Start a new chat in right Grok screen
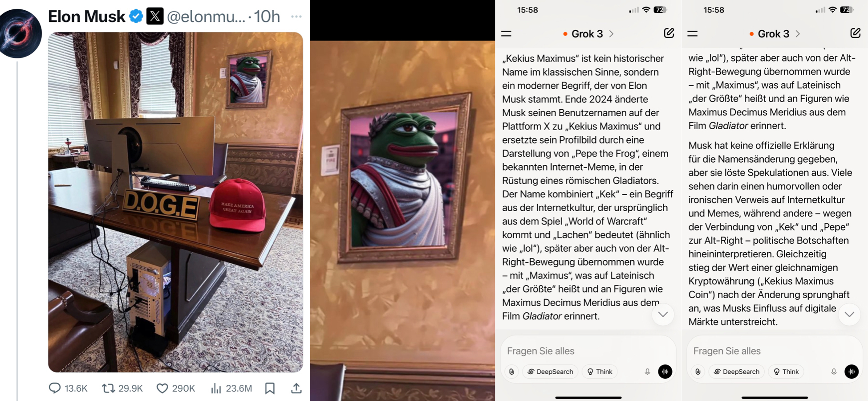The height and width of the screenshot is (401, 868). pyautogui.click(x=855, y=33)
